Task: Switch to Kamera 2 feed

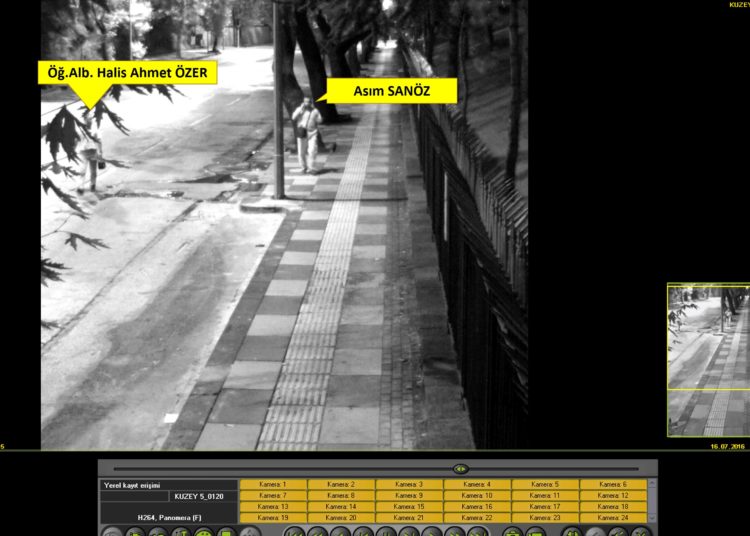Action: [341, 484]
